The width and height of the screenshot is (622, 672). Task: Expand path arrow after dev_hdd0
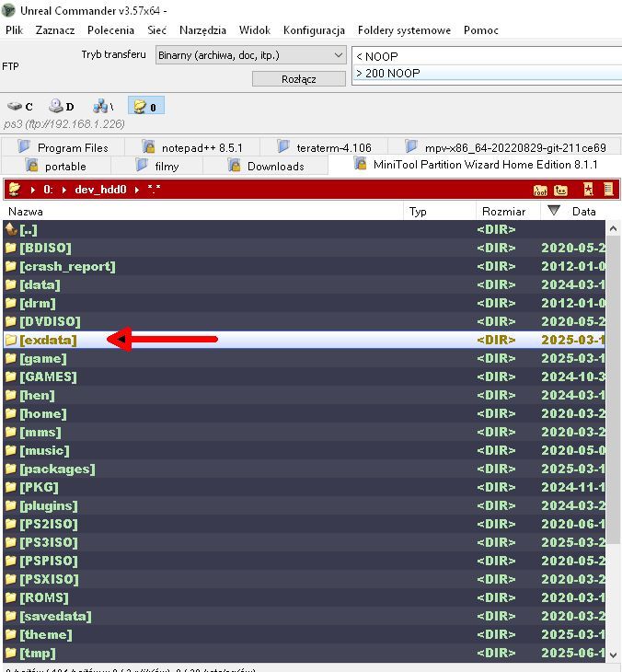[137, 190]
